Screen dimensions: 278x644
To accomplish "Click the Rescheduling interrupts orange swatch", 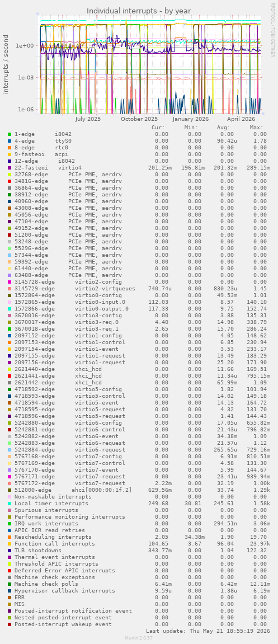I will pos(10,537).
